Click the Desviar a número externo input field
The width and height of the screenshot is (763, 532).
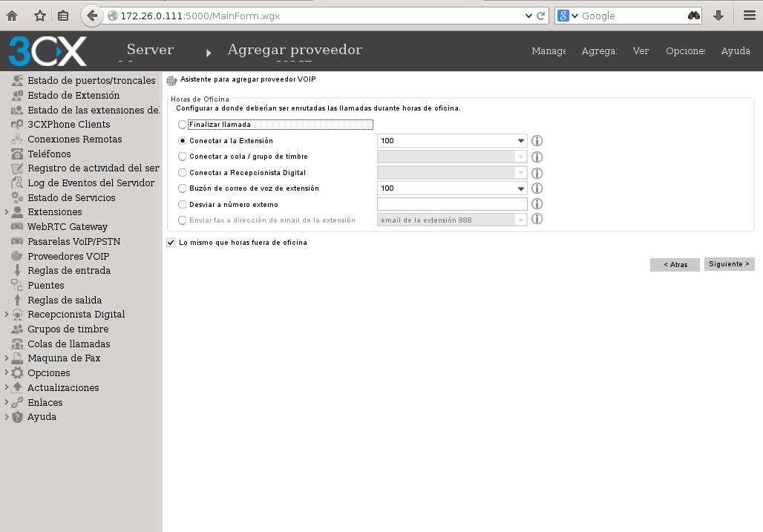point(451,203)
